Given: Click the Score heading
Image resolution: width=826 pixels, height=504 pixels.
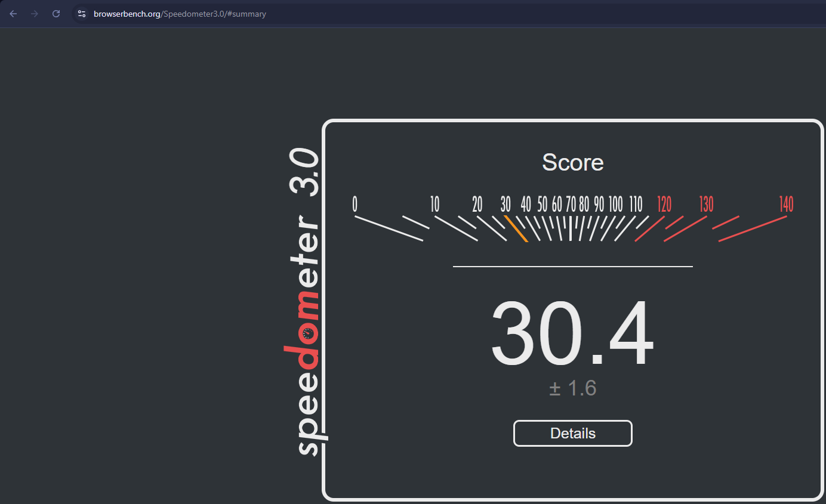Looking at the screenshot, I should tap(573, 162).
